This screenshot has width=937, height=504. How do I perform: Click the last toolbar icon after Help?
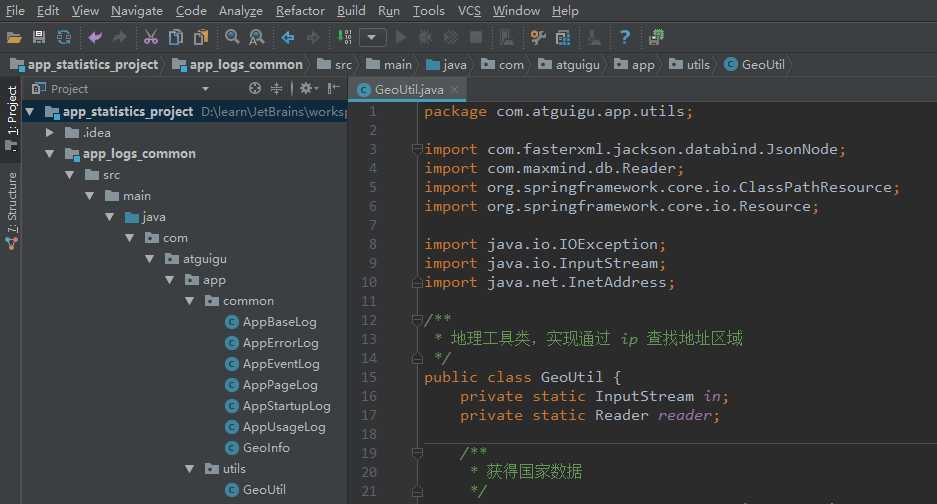pyautogui.click(x=656, y=37)
